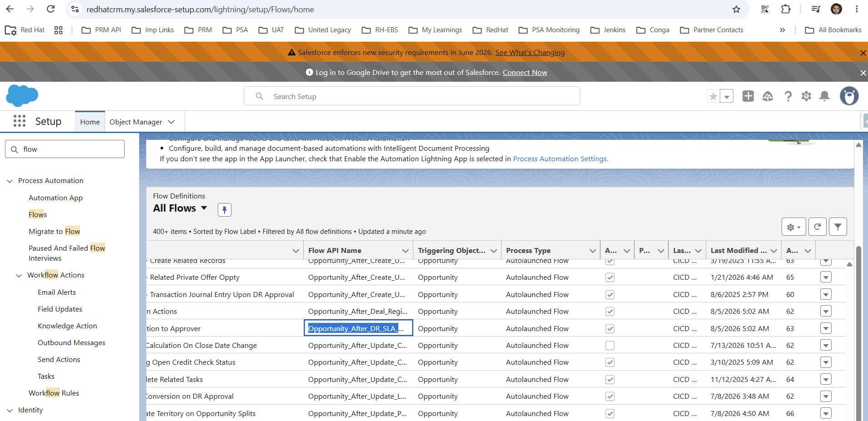This screenshot has height=421, width=868.
Task: Toggle Active checkbox in the Actions row
Action: tap(610, 312)
